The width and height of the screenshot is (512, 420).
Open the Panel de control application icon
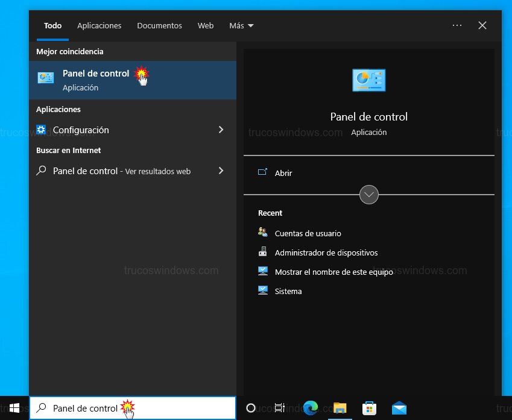click(45, 77)
